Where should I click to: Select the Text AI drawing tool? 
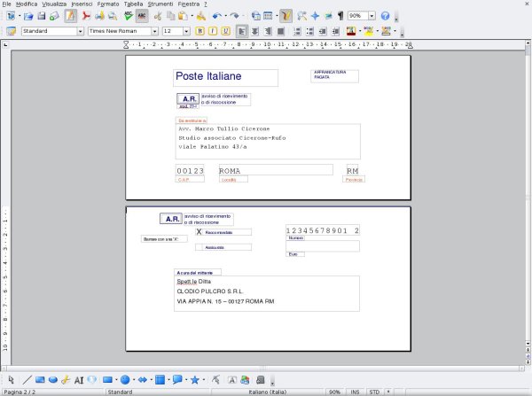(79, 380)
